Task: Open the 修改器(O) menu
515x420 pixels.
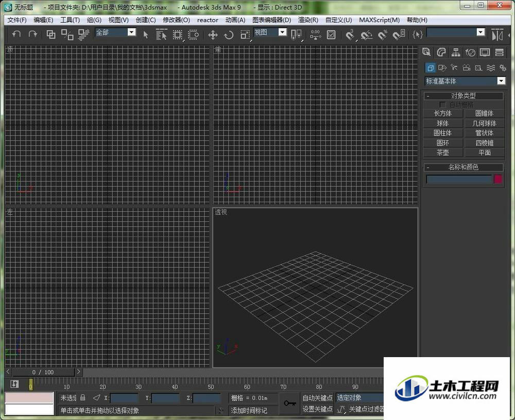Action: pyautogui.click(x=176, y=20)
